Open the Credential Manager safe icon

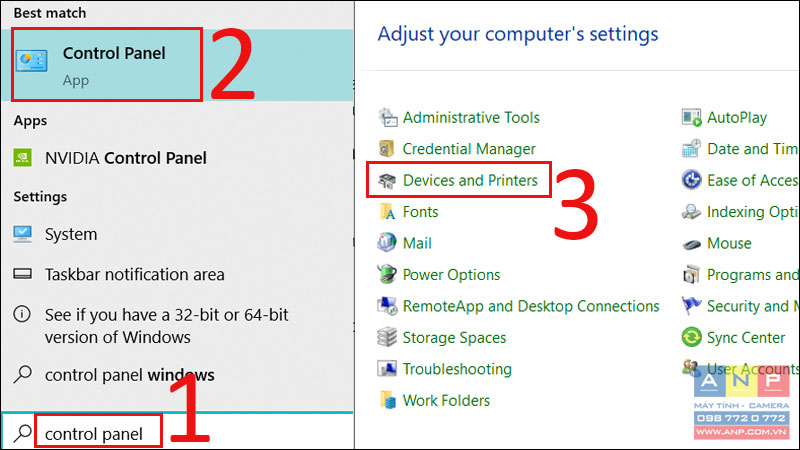click(386, 149)
